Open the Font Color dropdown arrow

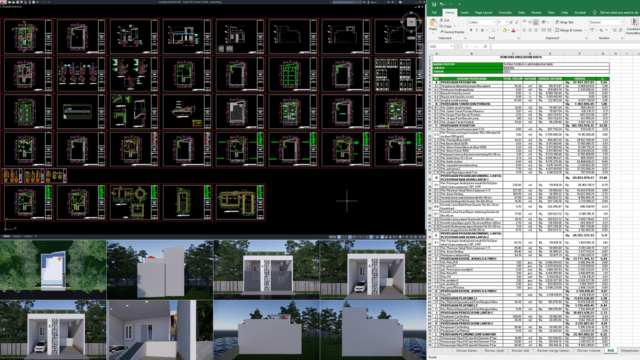[x=518, y=30]
